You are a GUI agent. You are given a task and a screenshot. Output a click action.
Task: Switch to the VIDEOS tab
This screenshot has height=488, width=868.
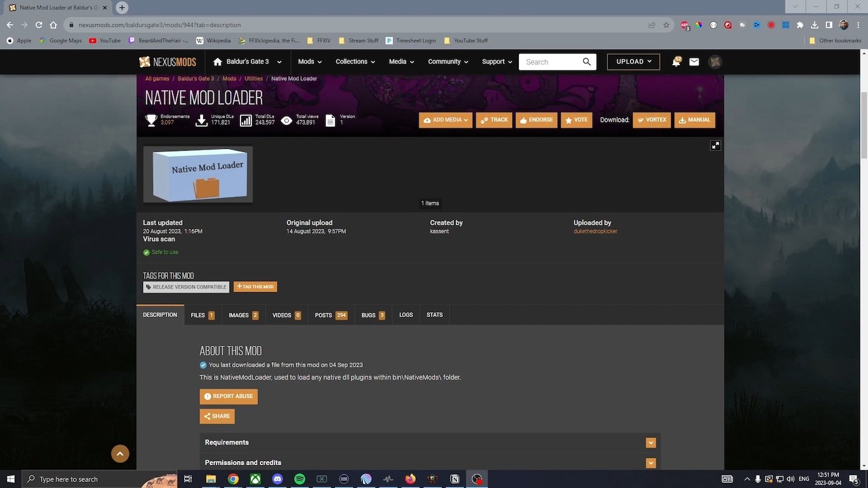pyautogui.click(x=286, y=315)
